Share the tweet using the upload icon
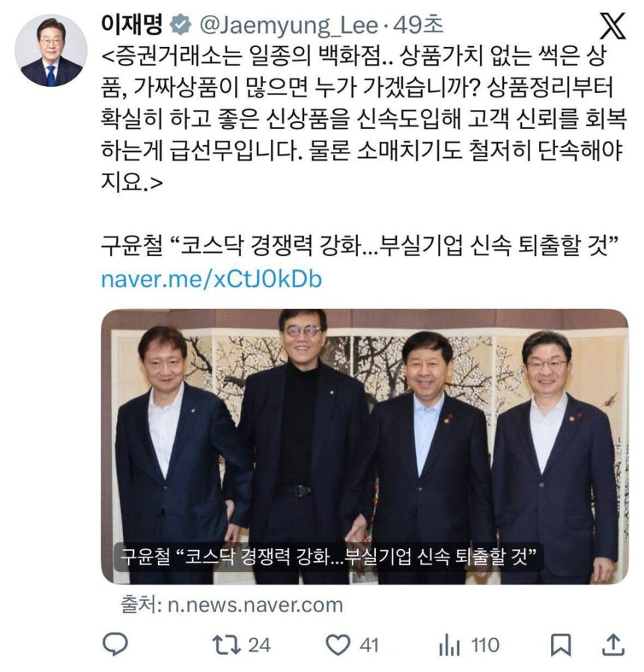The height and width of the screenshot is (672, 644). [x=613, y=645]
